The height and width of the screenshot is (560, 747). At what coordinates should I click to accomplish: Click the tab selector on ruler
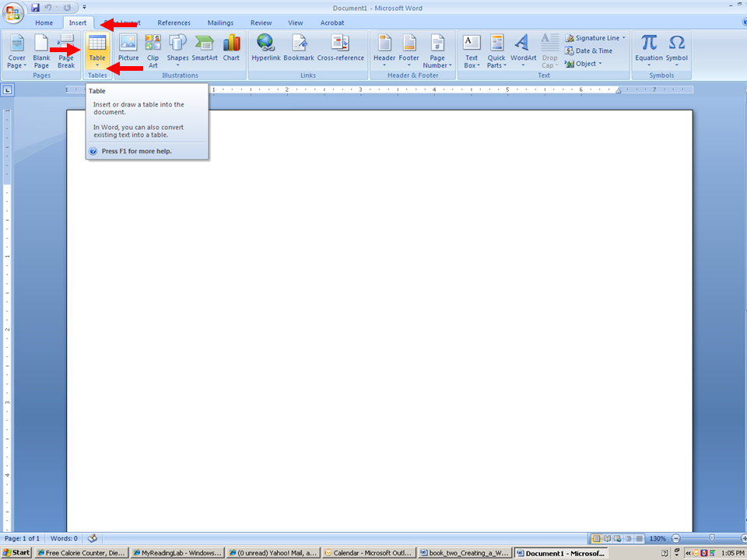(x=8, y=89)
